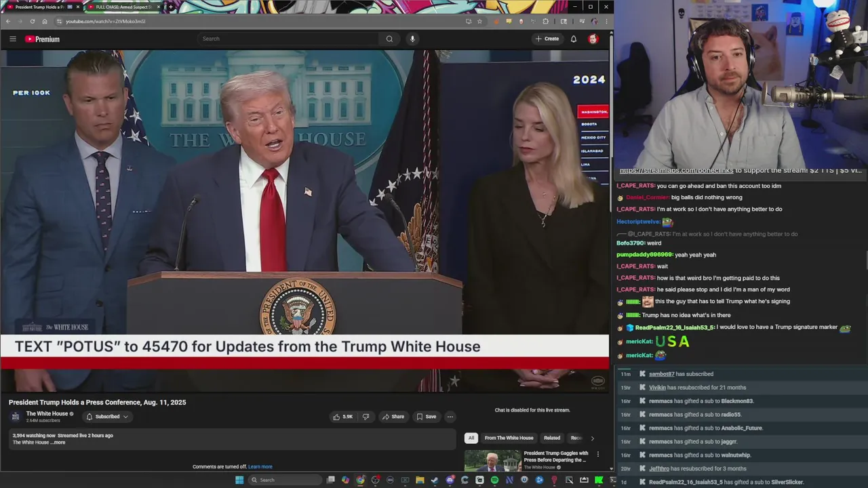Select the Related filter chip

tap(552, 438)
